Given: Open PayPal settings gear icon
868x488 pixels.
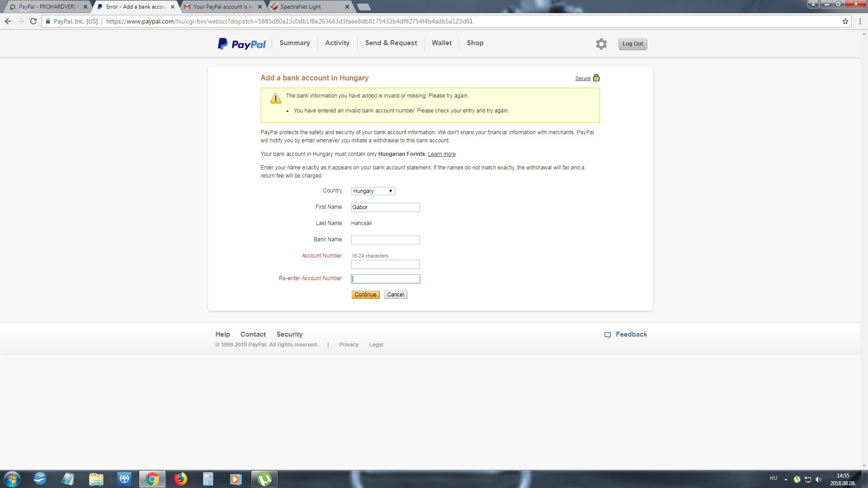Looking at the screenshot, I should 601,44.
